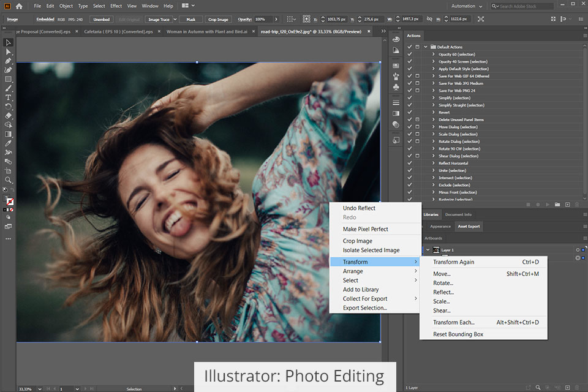Toggle dialog box for Move Dialog action
588x392 pixels.
click(x=417, y=127)
